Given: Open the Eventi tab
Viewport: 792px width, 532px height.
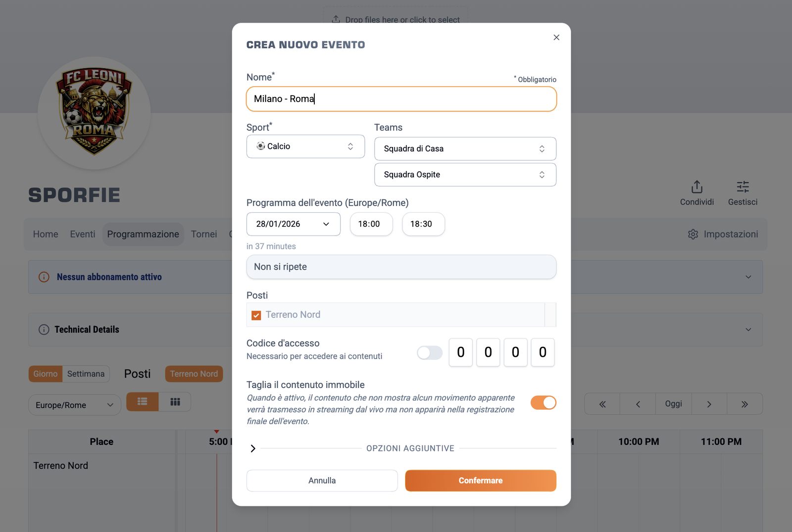Looking at the screenshot, I should click(83, 234).
